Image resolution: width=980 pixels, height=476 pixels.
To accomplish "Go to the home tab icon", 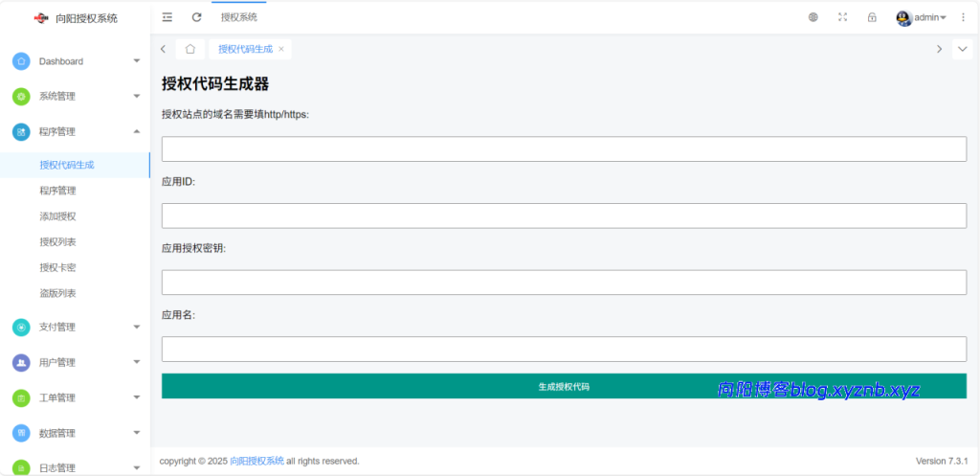I will coord(190,49).
